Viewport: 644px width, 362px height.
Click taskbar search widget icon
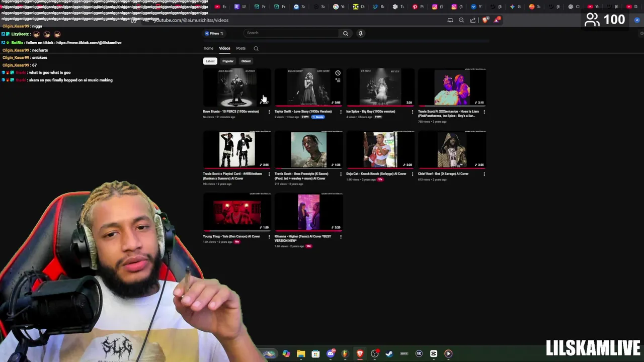(270, 354)
